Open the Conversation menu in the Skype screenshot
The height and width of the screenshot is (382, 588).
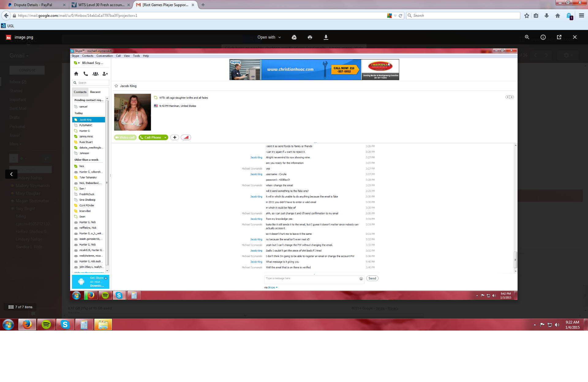tap(104, 56)
